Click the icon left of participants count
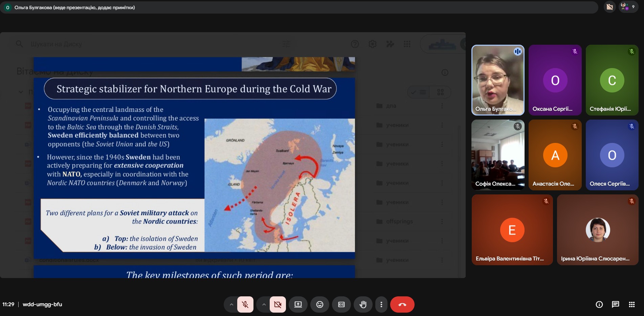 pos(609,7)
